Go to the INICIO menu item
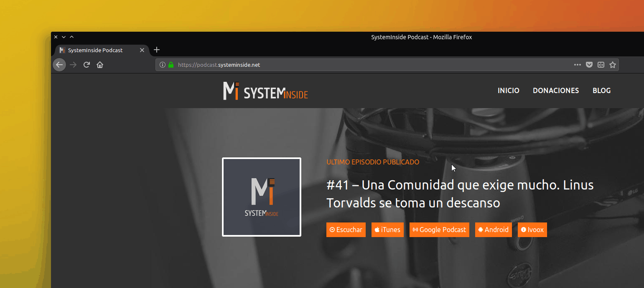The image size is (644, 288). coord(508,91)
